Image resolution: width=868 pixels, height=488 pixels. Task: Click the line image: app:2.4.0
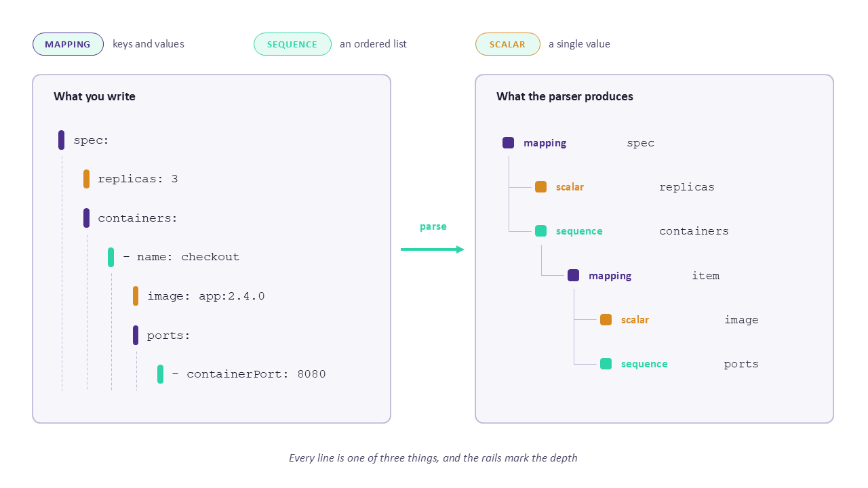point(206,296)
